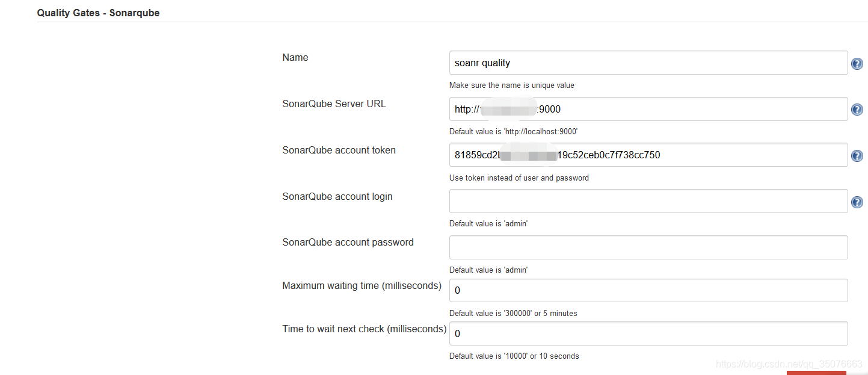Select the topmost blue help icon
This screenshot has width=868, height=375.
point(857,63)
